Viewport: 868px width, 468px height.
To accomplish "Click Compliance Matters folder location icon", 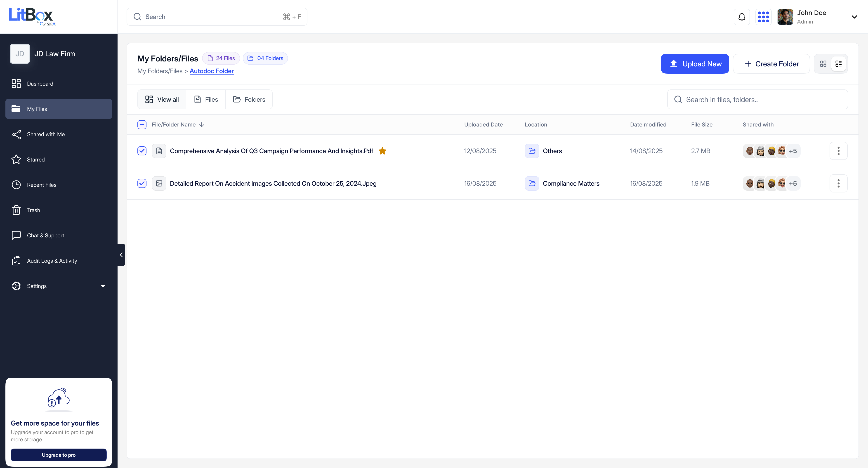I will (x=532, y=183).
